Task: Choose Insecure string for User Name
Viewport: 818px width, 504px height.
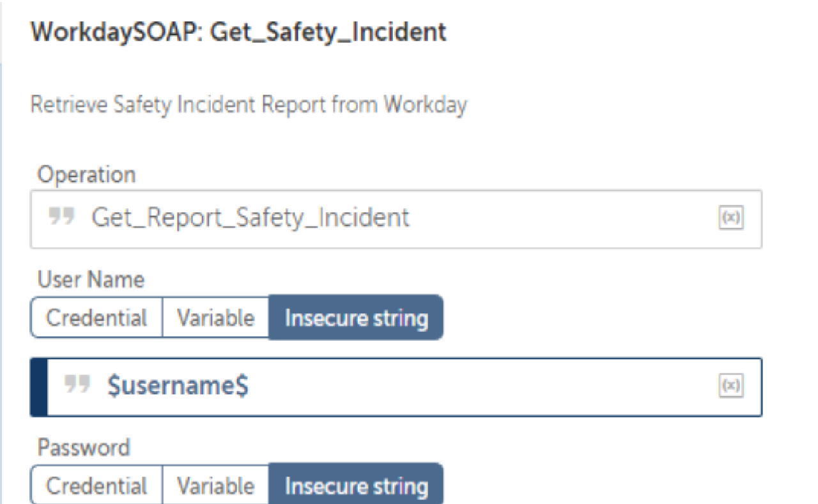Action: click(x=356, y=317)
